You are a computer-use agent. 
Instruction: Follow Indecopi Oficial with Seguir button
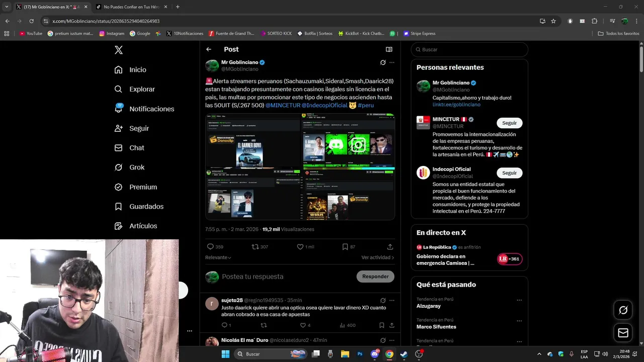pyautogui.click(x=509, y=173)
